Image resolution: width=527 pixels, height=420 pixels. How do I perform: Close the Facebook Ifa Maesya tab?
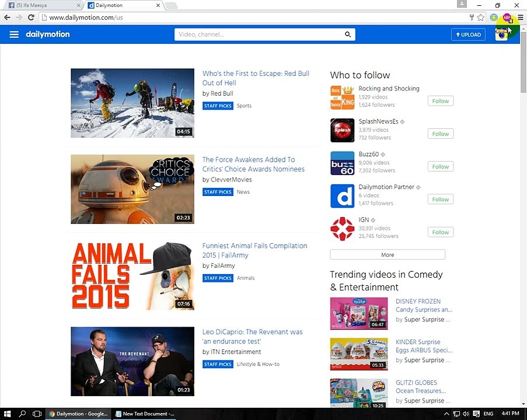click(x=78, y=5)
